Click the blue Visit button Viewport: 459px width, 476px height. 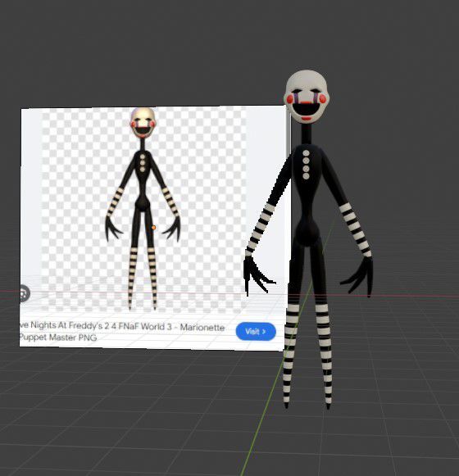coord(256,332)
